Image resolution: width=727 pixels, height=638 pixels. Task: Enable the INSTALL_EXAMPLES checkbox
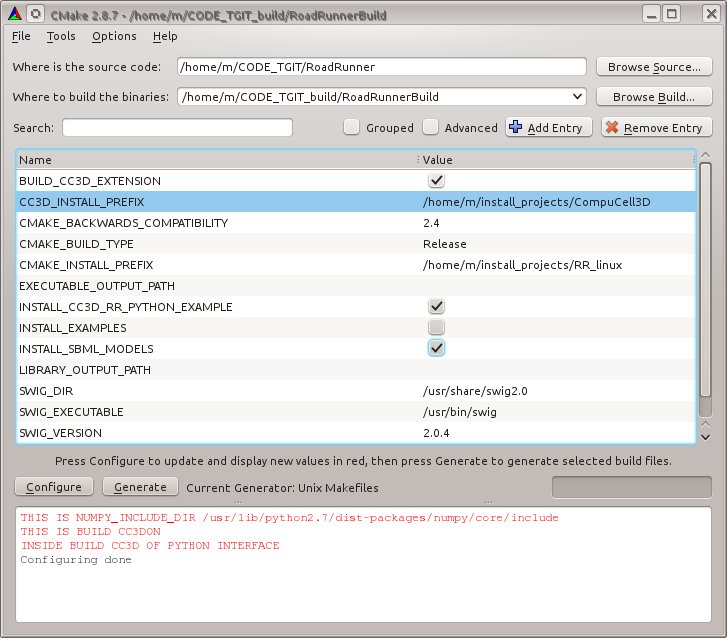click(436, 328)
